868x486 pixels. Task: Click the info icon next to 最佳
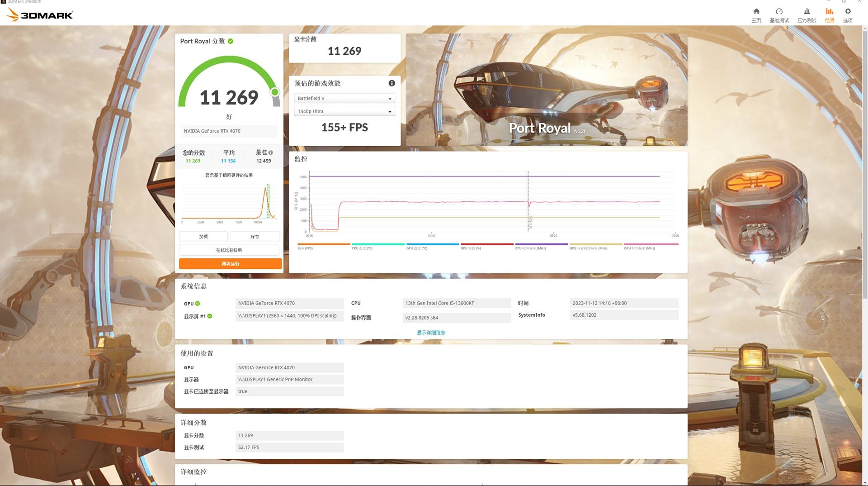271,152
